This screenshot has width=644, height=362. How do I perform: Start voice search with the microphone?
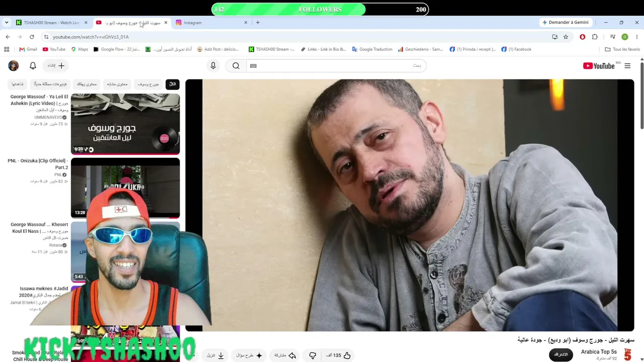(x=213, y=66)
